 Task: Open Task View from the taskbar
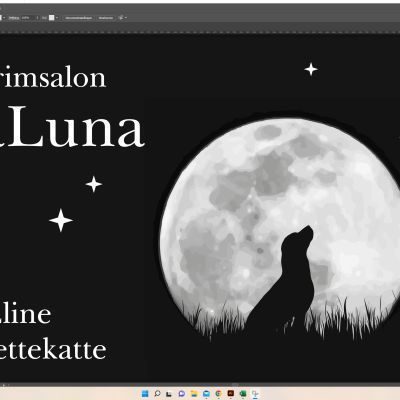[169, 394]
